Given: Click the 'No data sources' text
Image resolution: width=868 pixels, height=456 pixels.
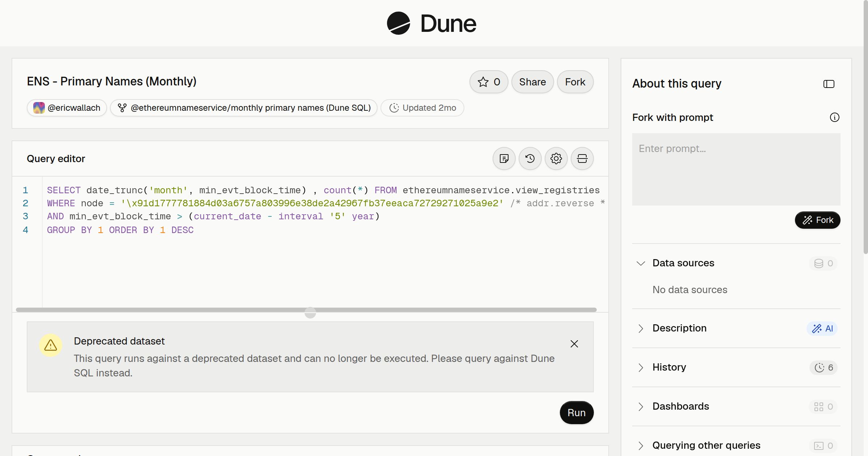Looking at the screenshot, I should point(690,290).
